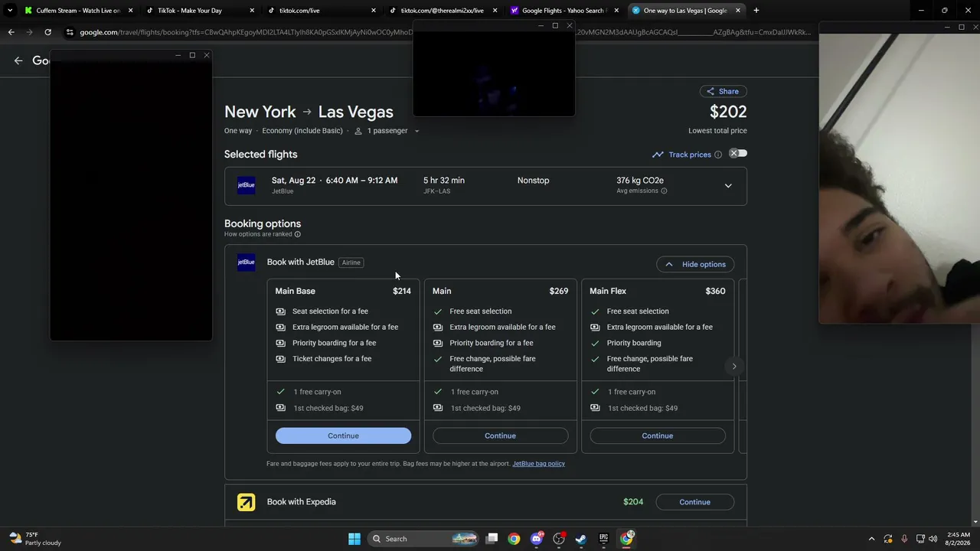The image size is (980, 551).
Task: Click the Expedia logo icon
Action: click(246, 502)
